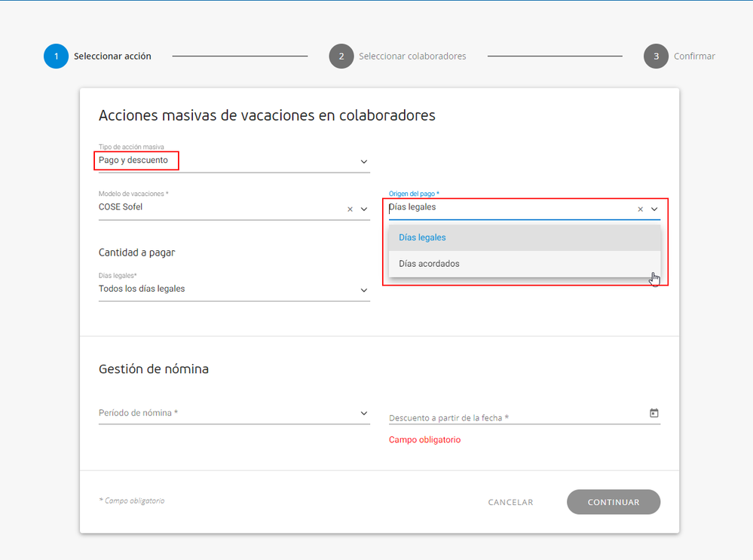
Task: Focus the Descuento a partir de la fecha field
Action: [513, 417]
